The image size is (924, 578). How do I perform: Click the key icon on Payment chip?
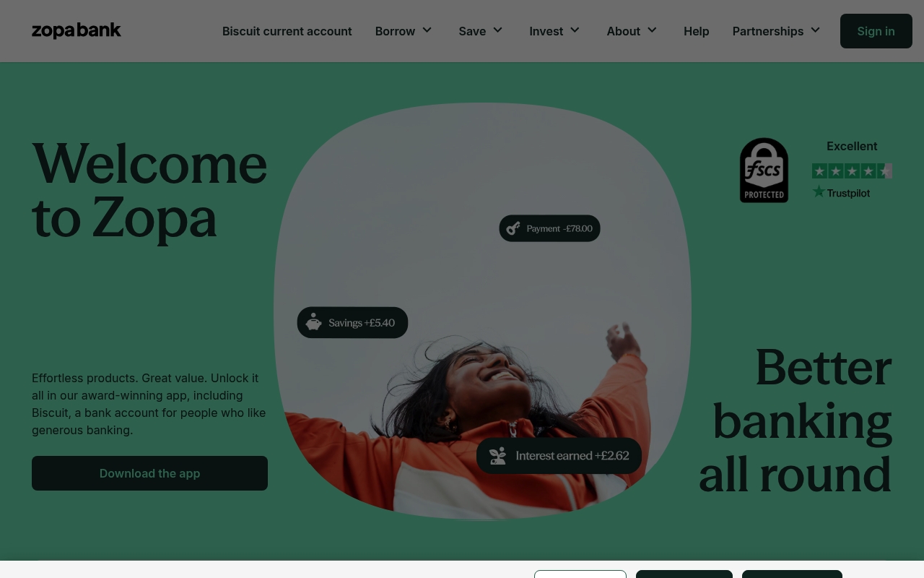pyautogui.click(x=513, y=228)
